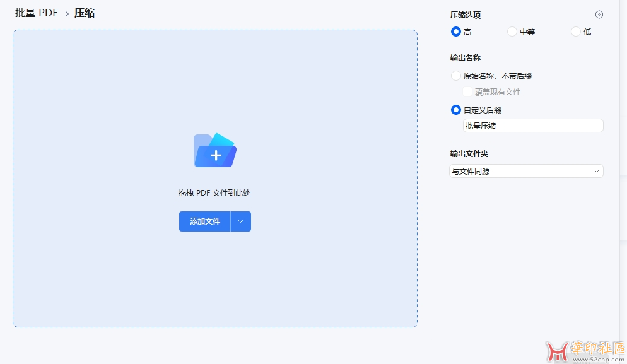
Task: Open the 与文件同源 output folder dropdown
Action: point(520,171)
